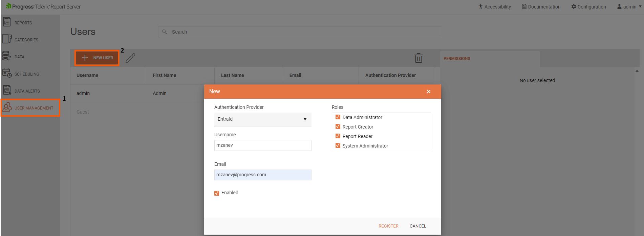Click the Cancel button in dialog
This screenshot has height=236, width=644.
[x=418, y=226]
